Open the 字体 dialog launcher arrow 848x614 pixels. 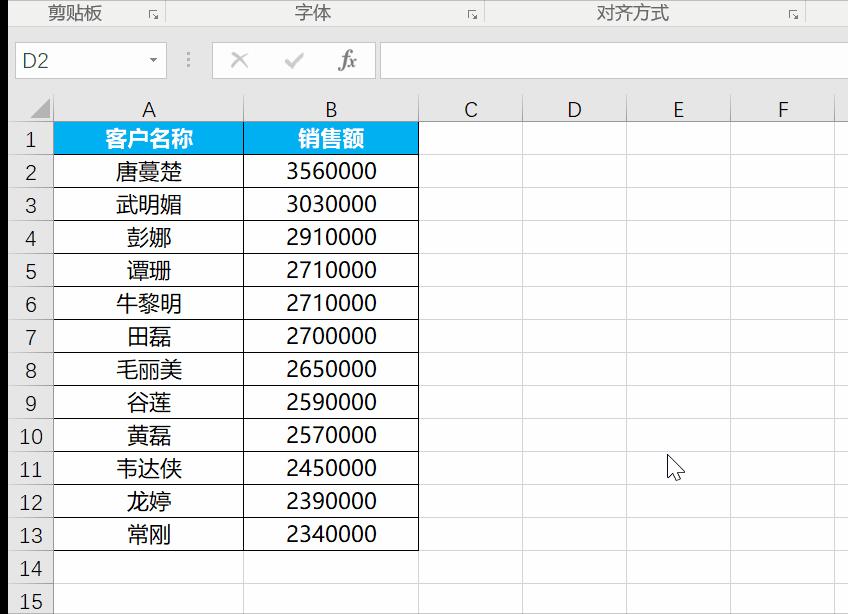tap(470, 13)
